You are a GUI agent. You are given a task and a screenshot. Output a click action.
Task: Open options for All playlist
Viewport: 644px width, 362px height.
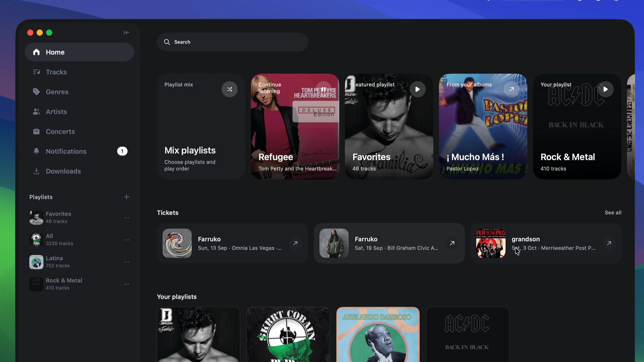126,240
